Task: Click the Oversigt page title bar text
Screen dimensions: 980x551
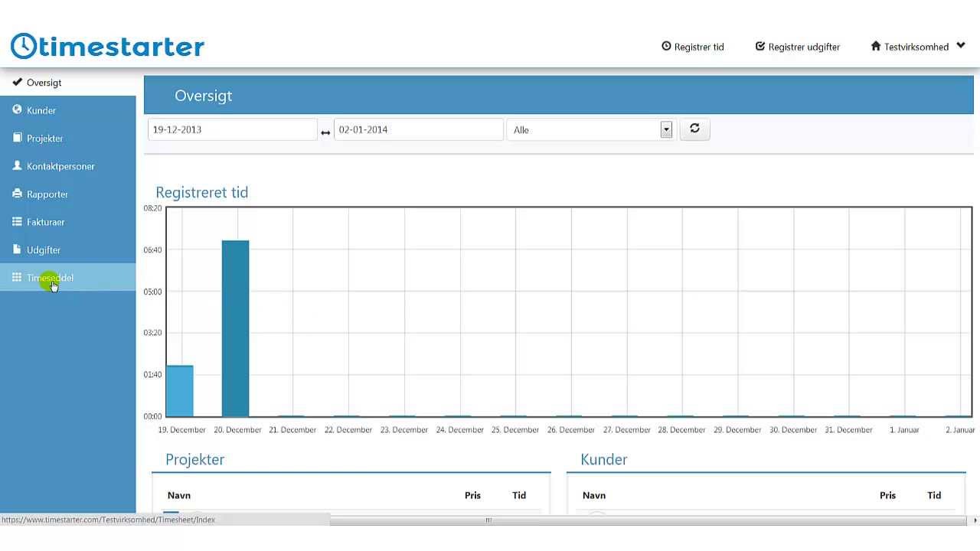Action: 203,96
